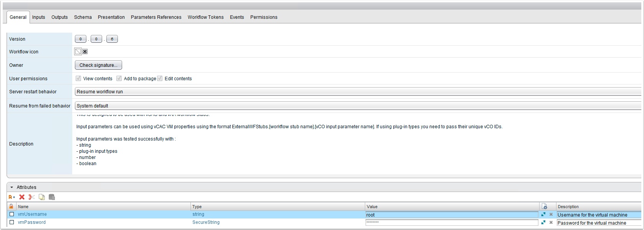Click the link icon in vmUsername row
The width and height of the screenshot is (644, 230).
(x=543, y=215)
